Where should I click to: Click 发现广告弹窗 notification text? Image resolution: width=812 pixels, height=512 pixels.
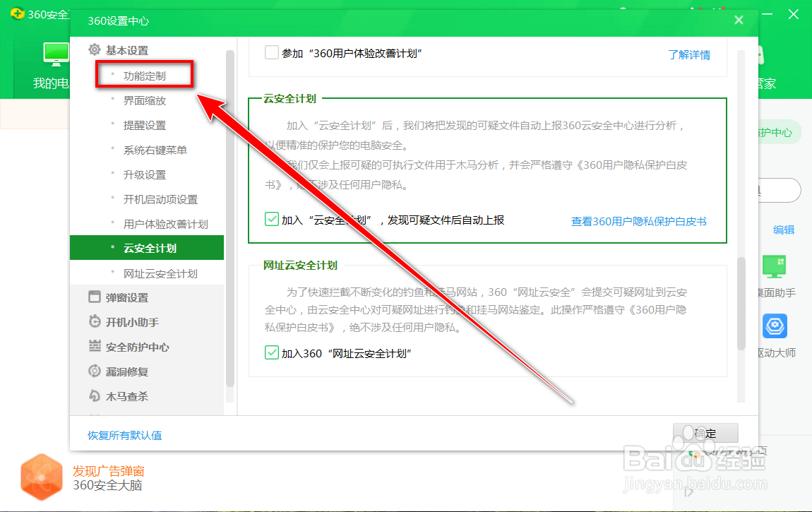(x=108, y=470)
